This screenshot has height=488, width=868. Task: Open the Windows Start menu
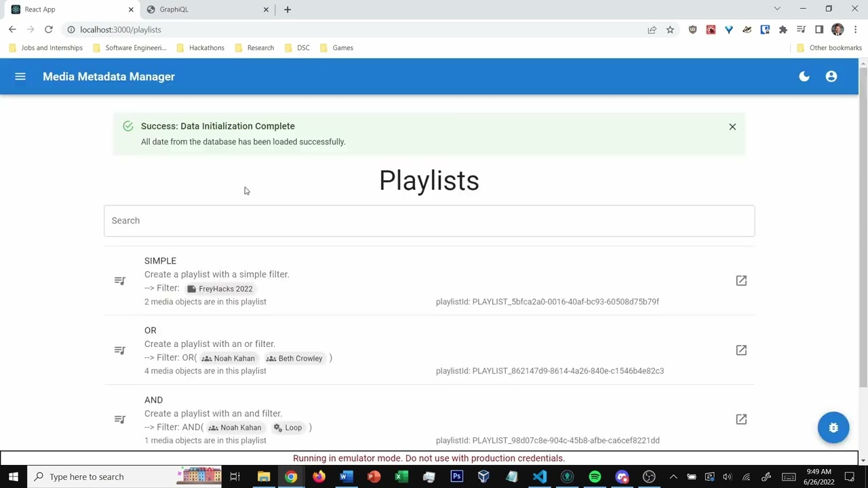pyautogui.click(x=14, y=476)
